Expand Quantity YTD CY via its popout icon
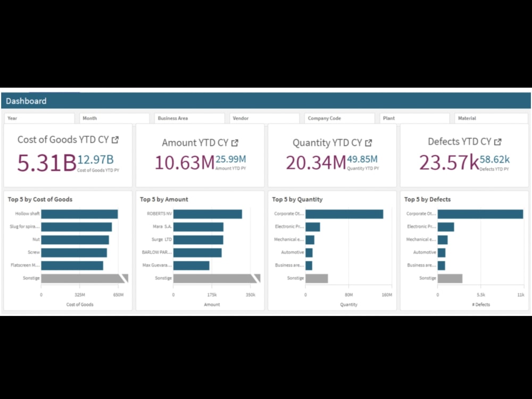The image size is (532, 399). coord(369,143)
